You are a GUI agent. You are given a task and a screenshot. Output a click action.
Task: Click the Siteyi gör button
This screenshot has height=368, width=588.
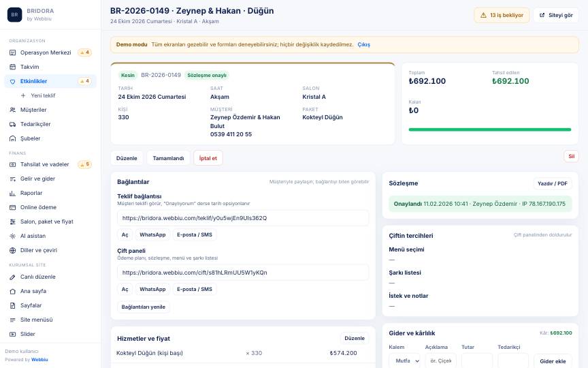(x=556, y=16)
